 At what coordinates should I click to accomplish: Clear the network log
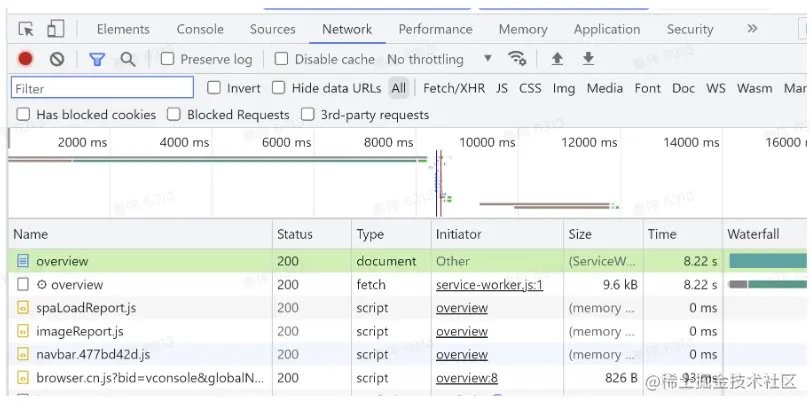click(x=57, y=59)
